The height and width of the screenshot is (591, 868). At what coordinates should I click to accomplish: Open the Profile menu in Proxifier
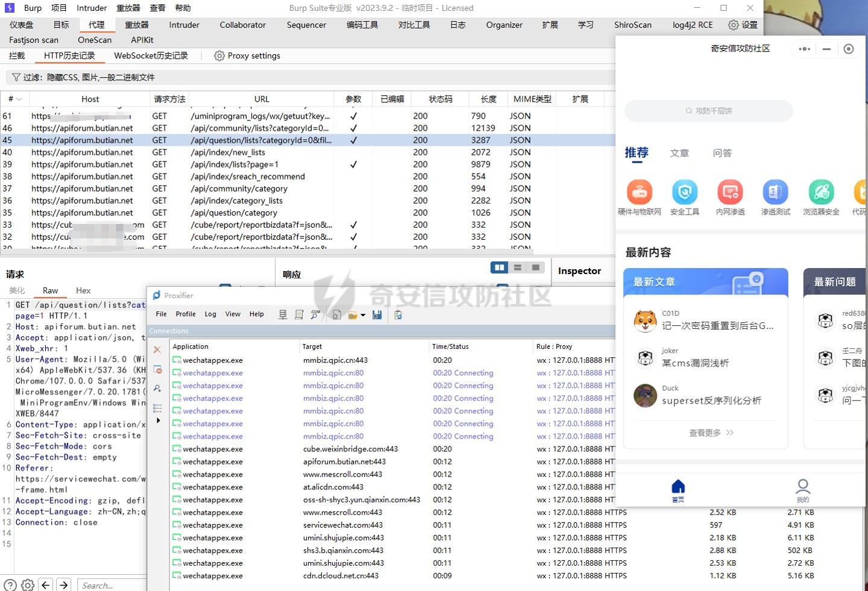[186, 314]
